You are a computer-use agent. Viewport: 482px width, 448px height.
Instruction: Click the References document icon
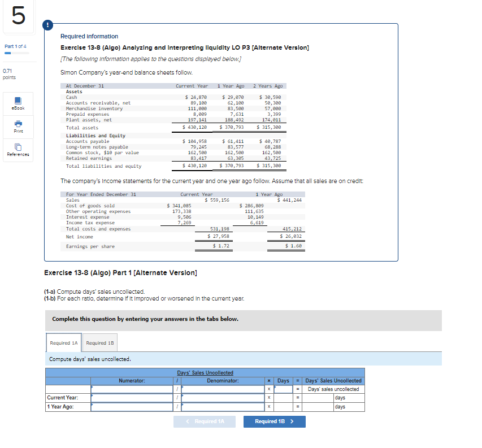pyautogui.click(x=18, y=146)
